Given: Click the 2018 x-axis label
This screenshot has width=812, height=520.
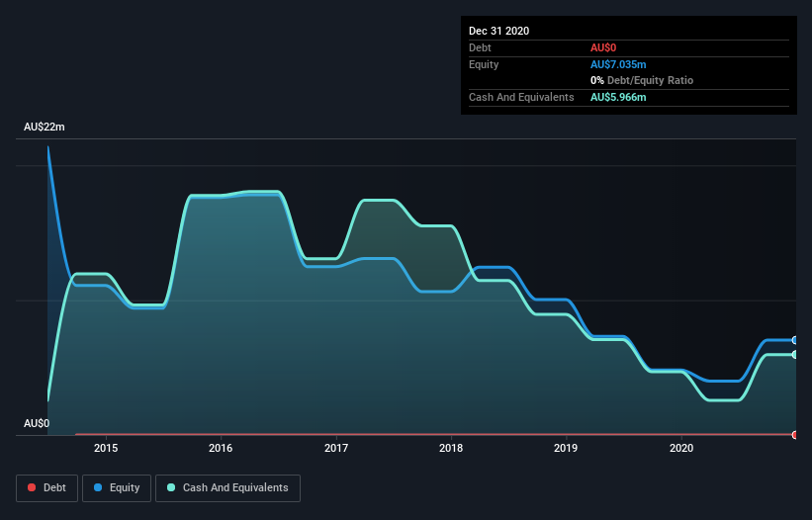Looking at the screenshot, I should click(x=451, y=448).
